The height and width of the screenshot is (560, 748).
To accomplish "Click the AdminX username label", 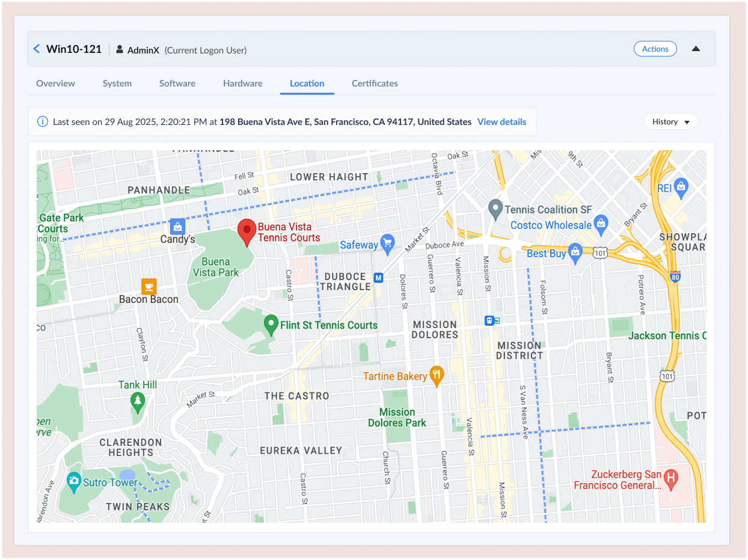I will click(x=143, y=50).
